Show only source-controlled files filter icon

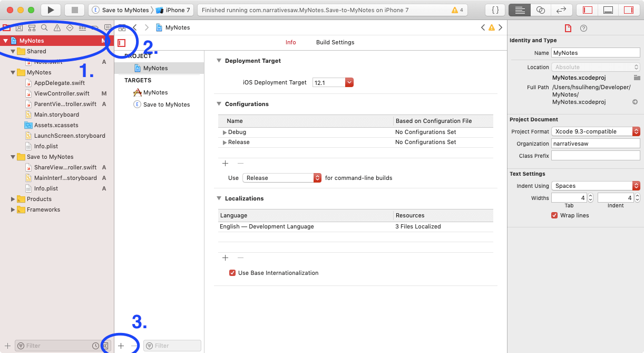pos(105,346)
